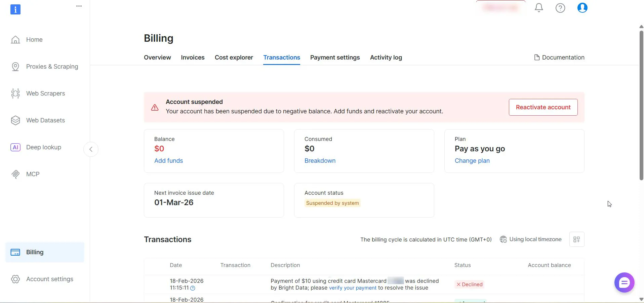Click the timezone globe icon
This screenshot has width=644, height=303.
[503, 239]
